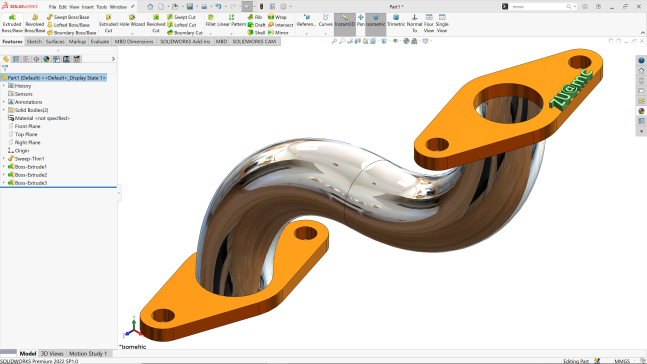Select the Boundary Cut command

pos(185,33)
